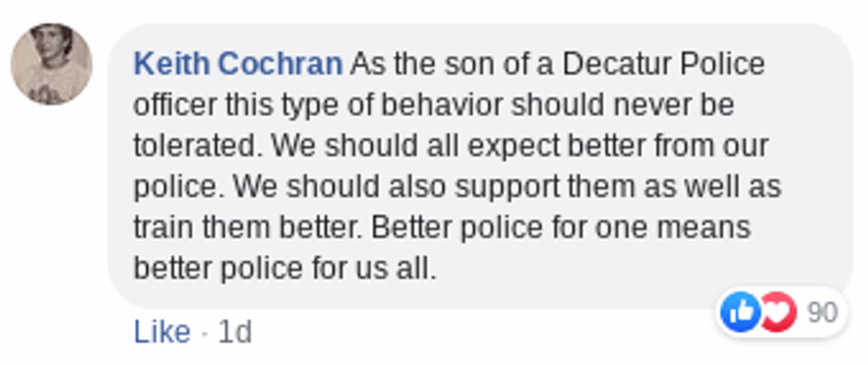Screen dimensions: 868x365
Task: Click the phrase "train them better"
Action: point(244,227)
